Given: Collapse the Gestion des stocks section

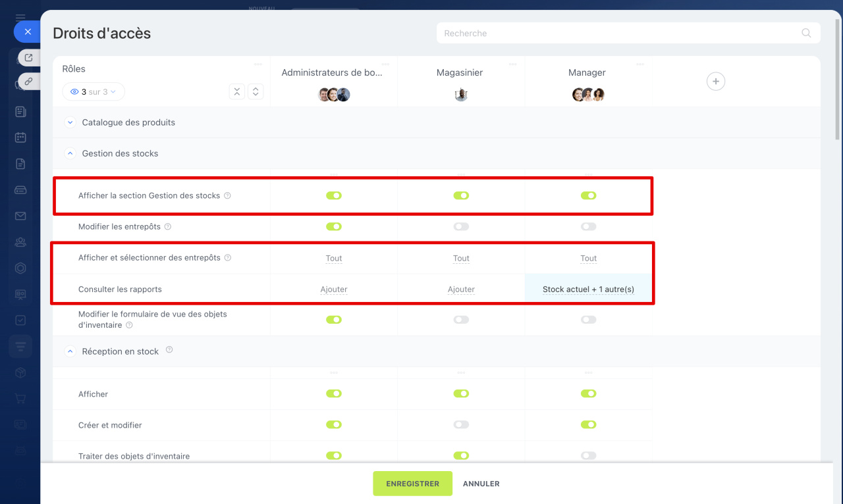Looking at the screenshot, I should pos(70,153).
